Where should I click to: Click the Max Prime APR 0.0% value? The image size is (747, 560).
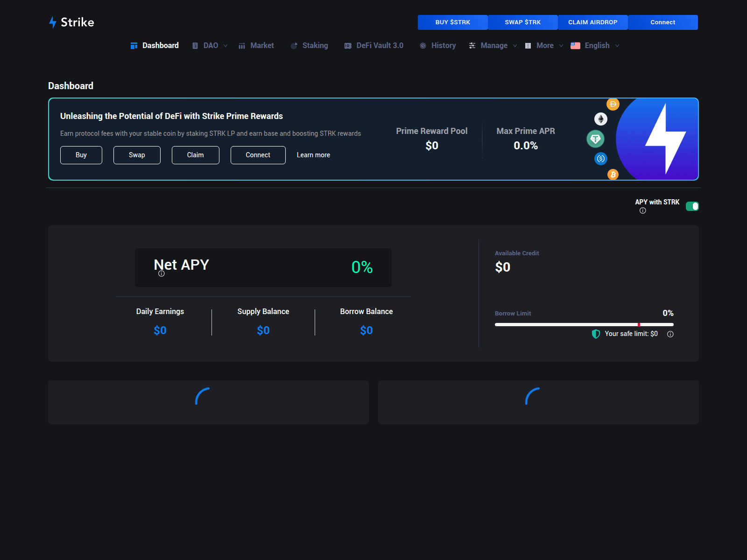(526, 146)
